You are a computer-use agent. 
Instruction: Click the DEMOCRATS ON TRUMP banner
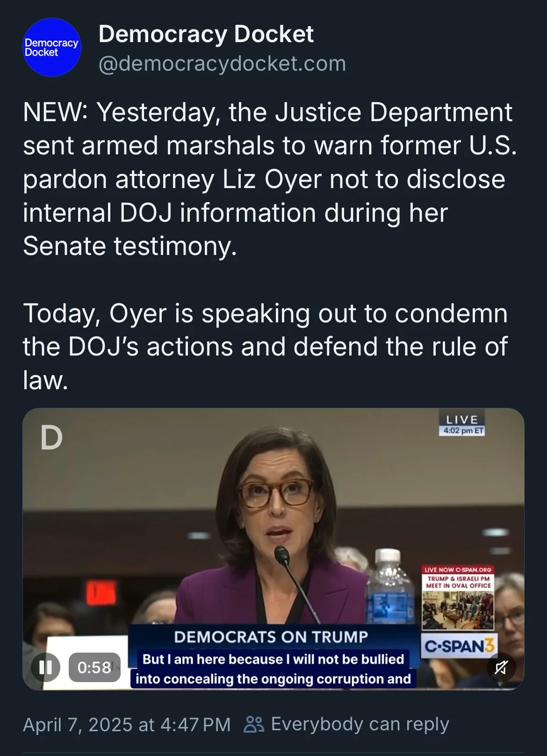(271, 637)
